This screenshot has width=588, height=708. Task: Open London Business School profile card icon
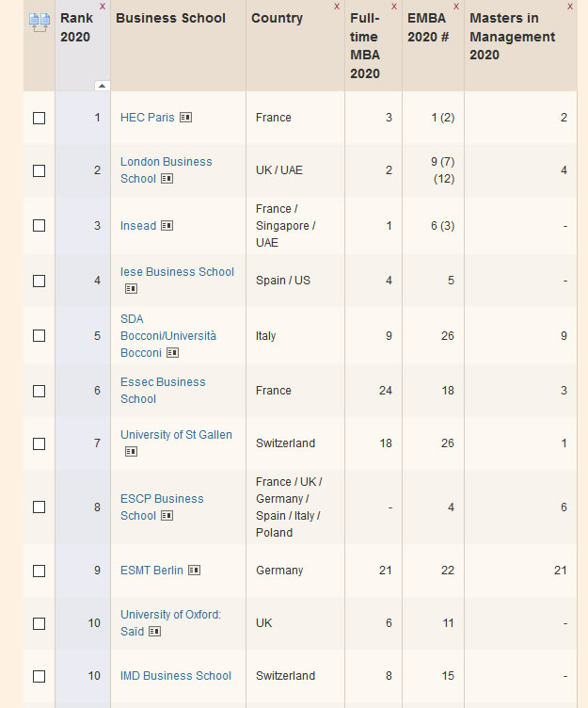click(x=167, y=179)
